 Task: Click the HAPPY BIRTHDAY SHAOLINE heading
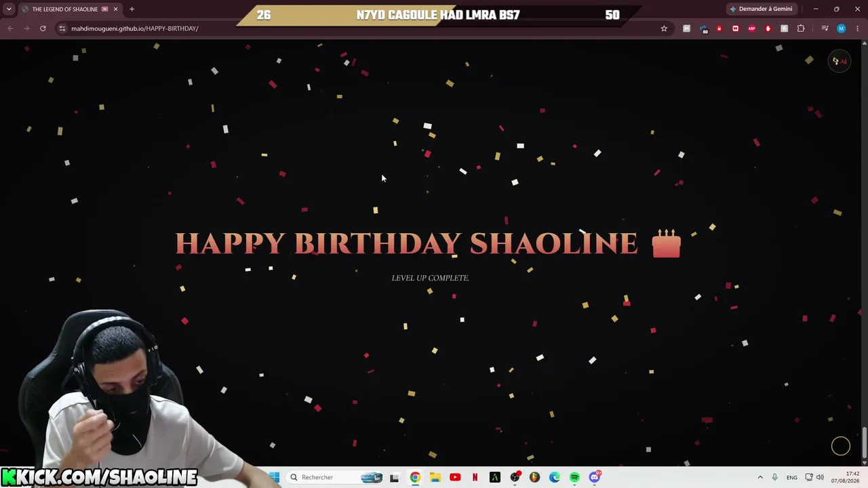pos(406,244)
